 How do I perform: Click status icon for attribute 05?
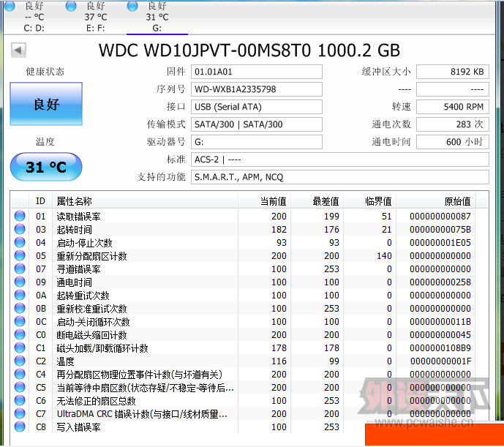click(x=20, y=255)
